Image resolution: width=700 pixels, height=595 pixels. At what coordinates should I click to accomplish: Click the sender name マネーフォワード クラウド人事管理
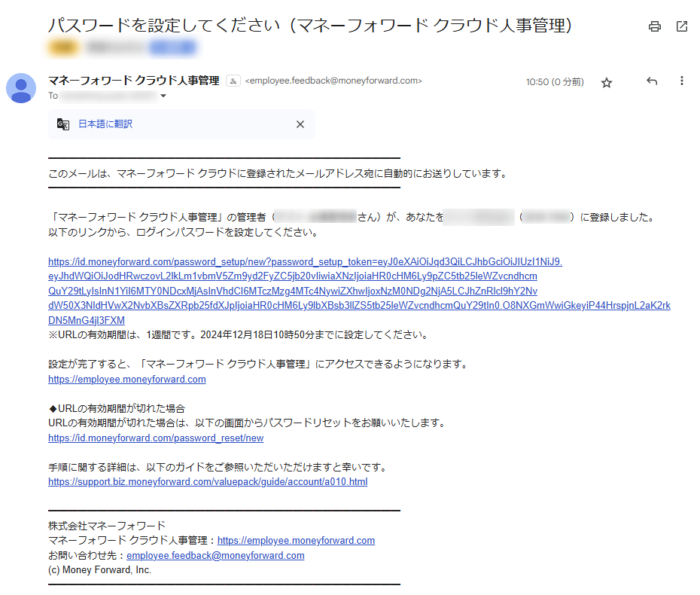pos(134,81)
